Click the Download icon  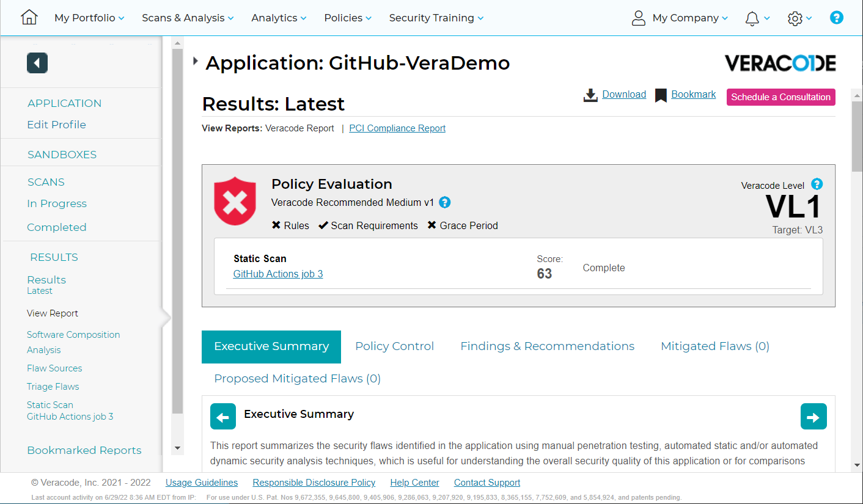tap(590, 95)
